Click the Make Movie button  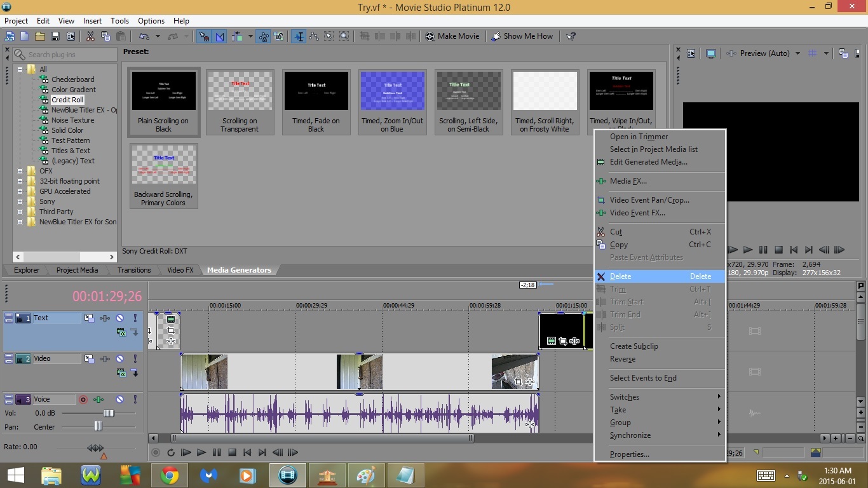452,36
